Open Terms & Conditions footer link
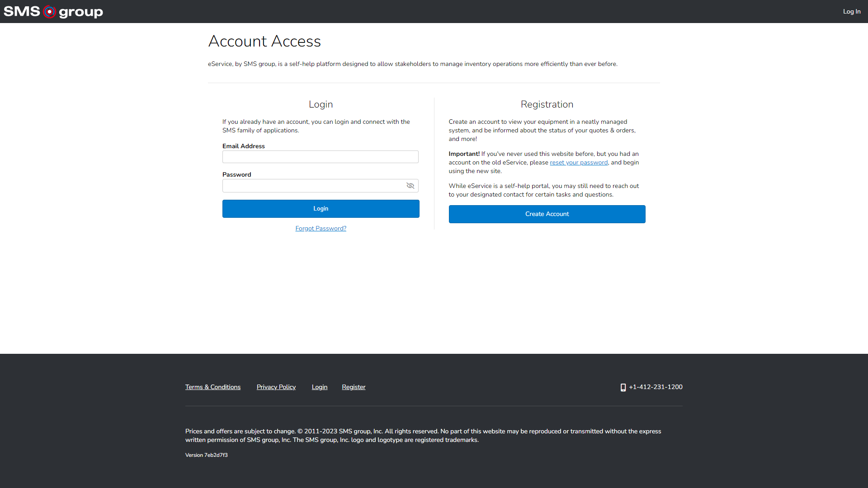The image size is (868, 488). pyautogui.click(x=212, y=387)
